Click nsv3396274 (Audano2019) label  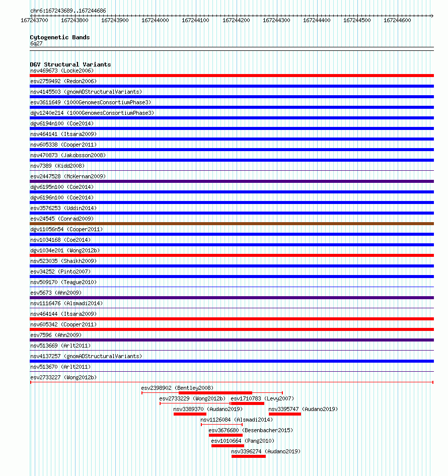(266, 452)
